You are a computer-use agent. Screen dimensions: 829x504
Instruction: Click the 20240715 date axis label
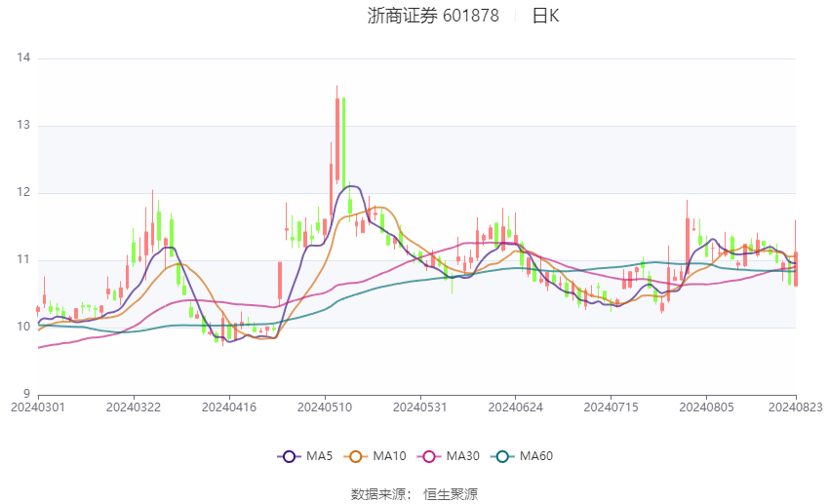point(611,407)
